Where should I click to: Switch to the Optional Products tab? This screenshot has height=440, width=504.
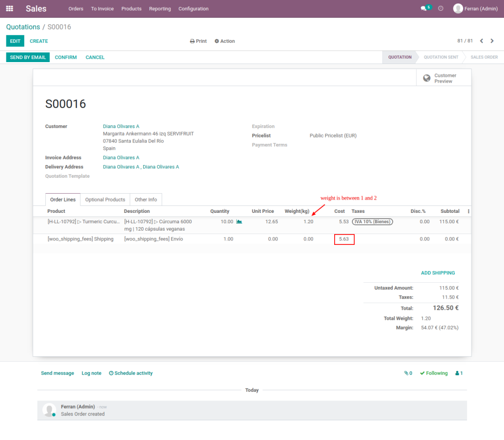pos(105,200)
